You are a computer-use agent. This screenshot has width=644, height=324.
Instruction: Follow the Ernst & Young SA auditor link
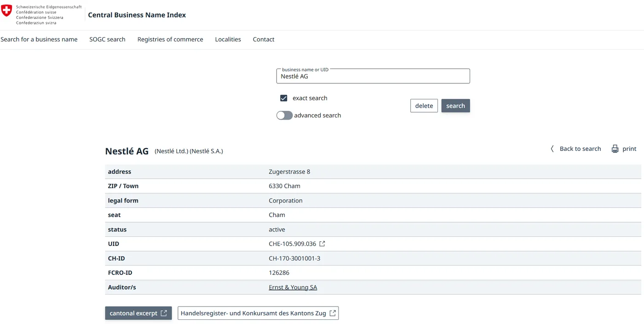point(293,287)
